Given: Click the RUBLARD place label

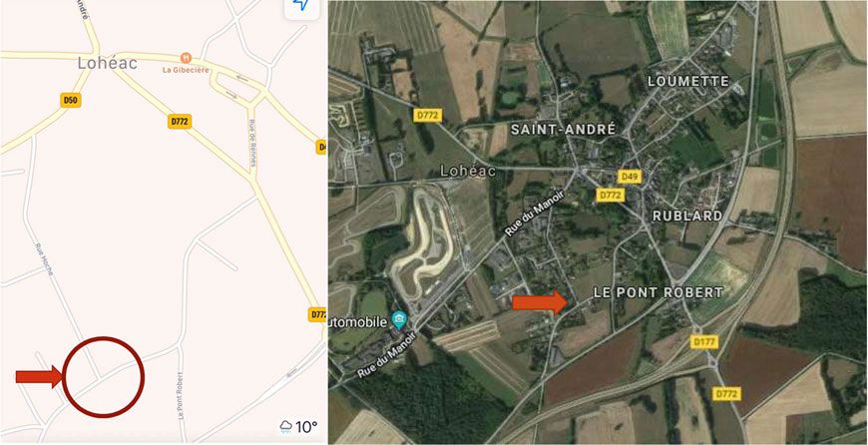Looking at the screenshot, I should [x=687, y=216].
